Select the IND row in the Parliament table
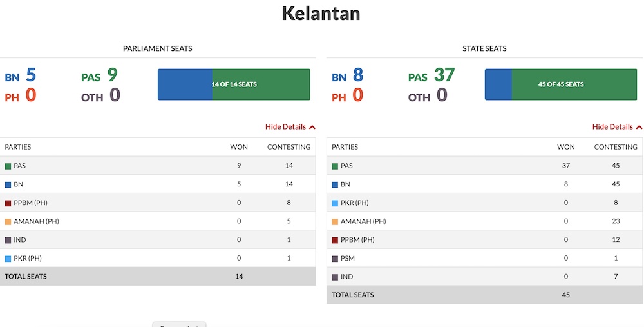The image size is (644, 327). 158,239
